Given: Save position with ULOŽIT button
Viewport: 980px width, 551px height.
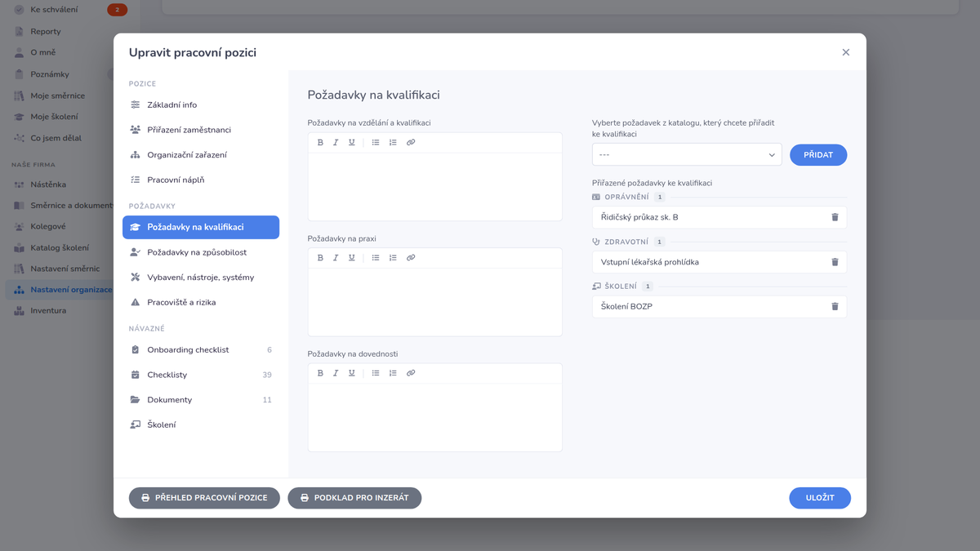Looking at the screenshot, I should [820, 498].
